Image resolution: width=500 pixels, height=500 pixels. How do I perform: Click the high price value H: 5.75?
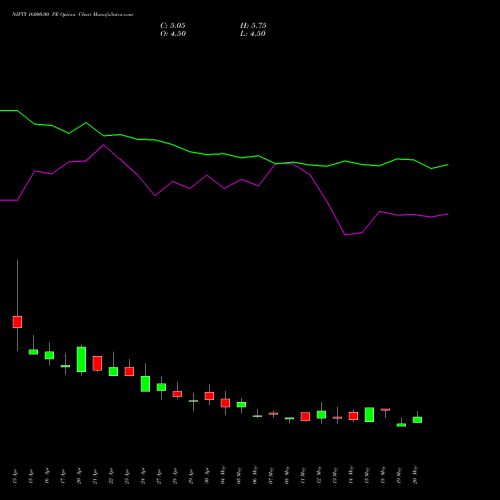click(x=253, y=26)
